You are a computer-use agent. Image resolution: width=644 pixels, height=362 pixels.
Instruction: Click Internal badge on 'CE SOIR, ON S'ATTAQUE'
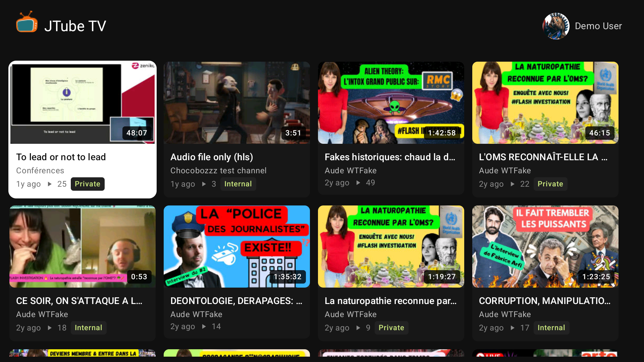[89, 328]
